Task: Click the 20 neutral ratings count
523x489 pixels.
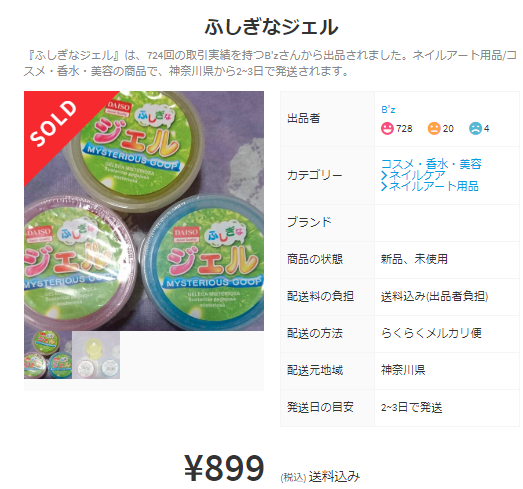Action: pyautogui.click(x=448, y=129)
